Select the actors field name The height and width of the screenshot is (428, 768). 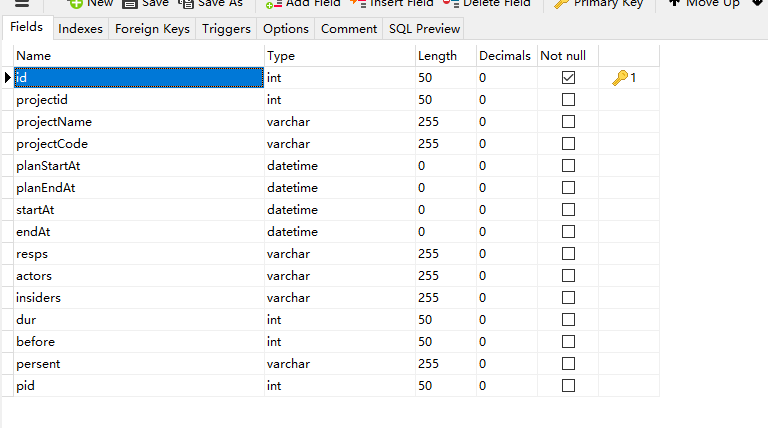pyautogui.click(x=139, y=276)
